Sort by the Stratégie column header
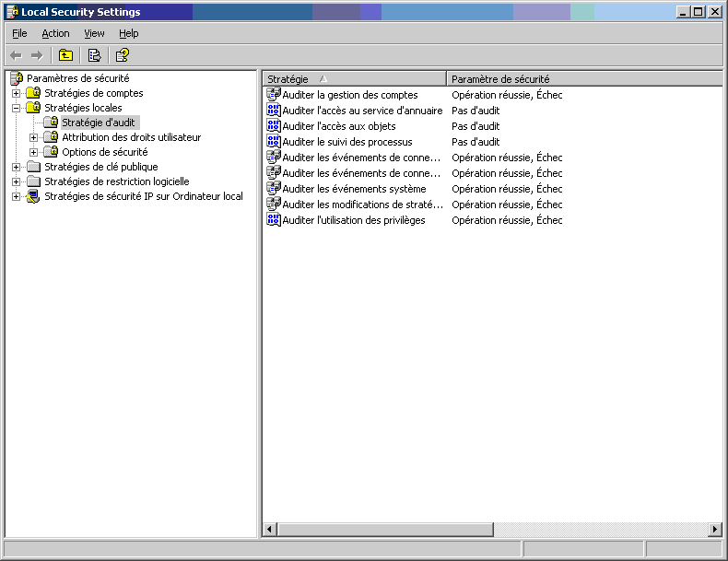Image resolution: width=728 pixels, height=561 pixels. pyautogui.click(x=354, y=79)
